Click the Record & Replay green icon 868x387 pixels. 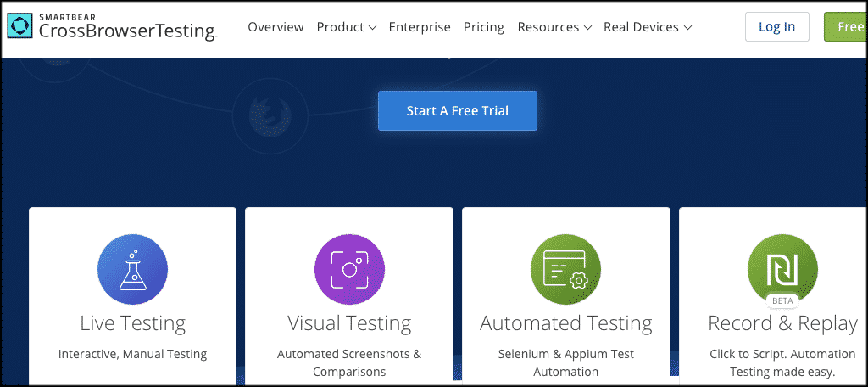coord(782,270)
